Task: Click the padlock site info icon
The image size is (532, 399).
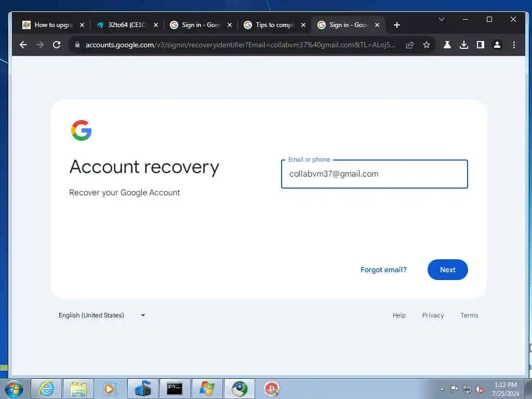Action: pos(77,45)
